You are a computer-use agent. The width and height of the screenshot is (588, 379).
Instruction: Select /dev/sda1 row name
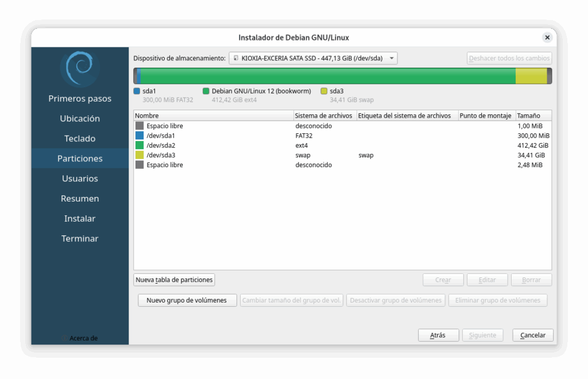161,136
